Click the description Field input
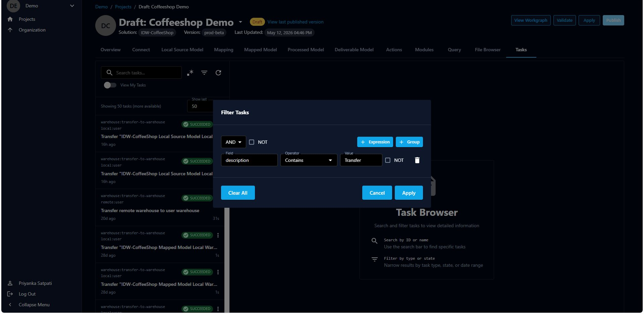 coord(249,160)
